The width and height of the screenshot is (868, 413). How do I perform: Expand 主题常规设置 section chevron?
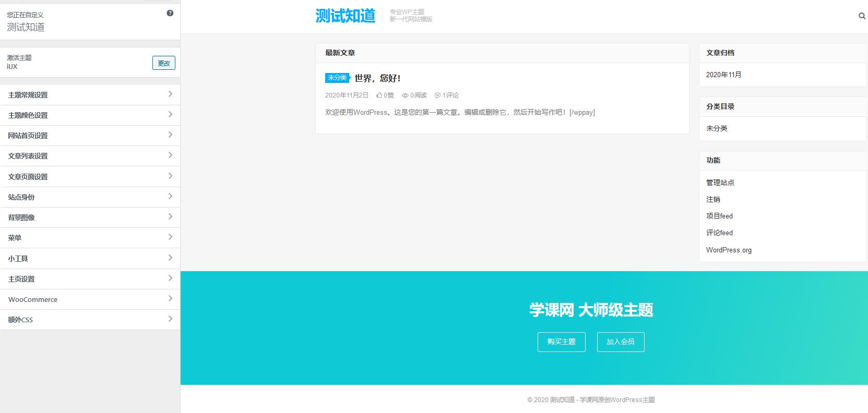tap(170, 94)
